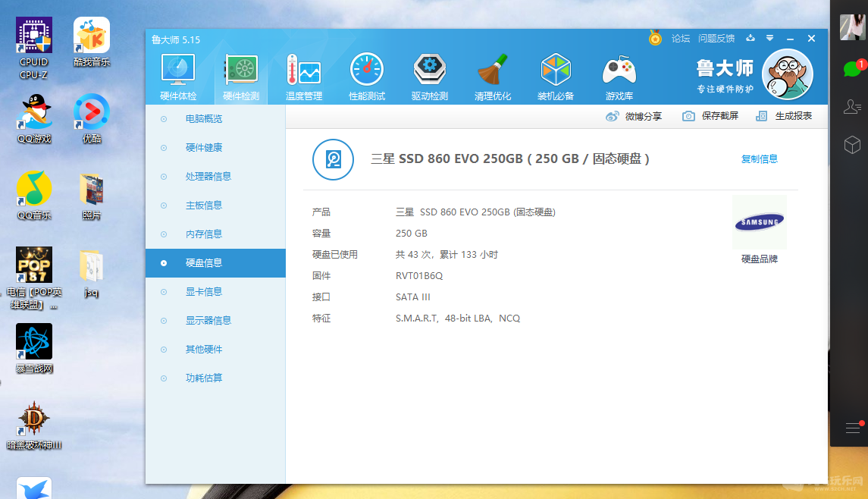Click the gold medal icon in title bar
868x499 pixels.
coord(655,38)
